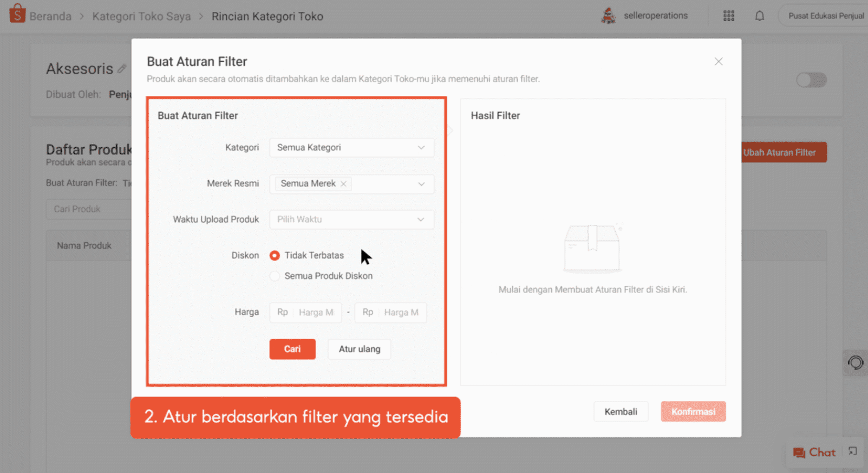Image resolution: width=868 pixels, height=473 pixels.
Task: Click the Hasil Filter heading
Action: pos(495,115)
